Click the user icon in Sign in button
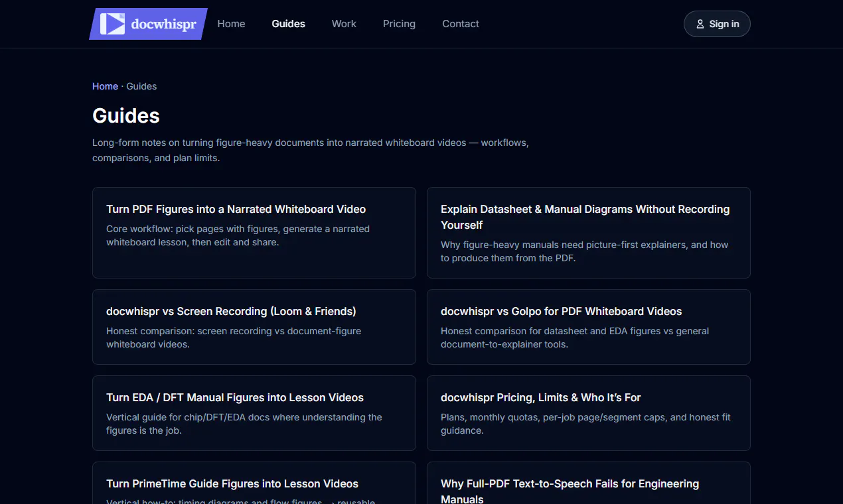This screenshot has height=504, width=843. [x=700, y=24]
